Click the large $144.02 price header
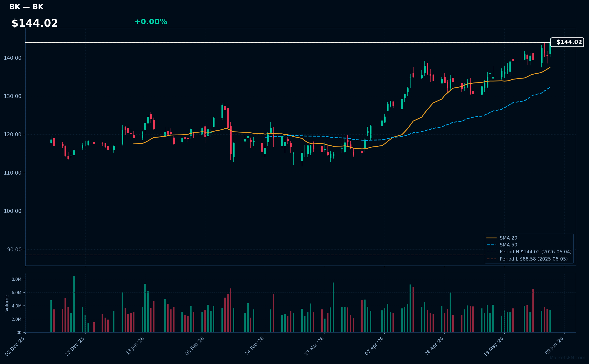Viewport: 589px width, 364px height. 35,23
